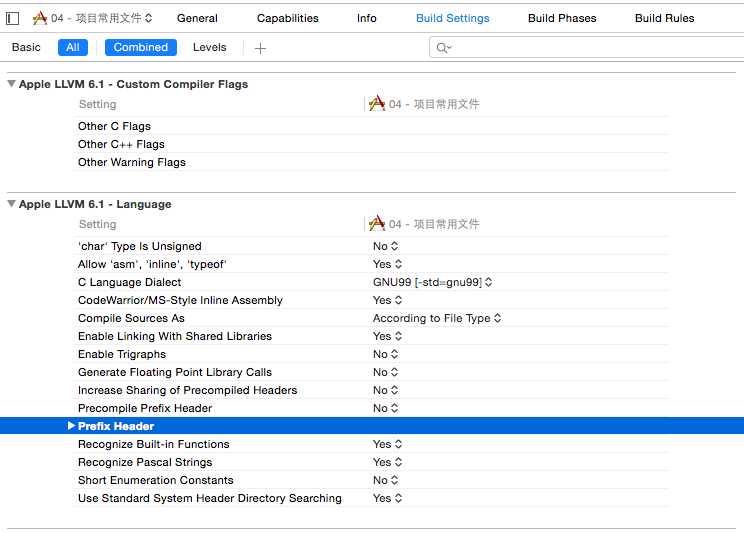The height and width of the screenshot is (533, 744).
Task: Click target icon in Language column header
Action: click(377, 224)
